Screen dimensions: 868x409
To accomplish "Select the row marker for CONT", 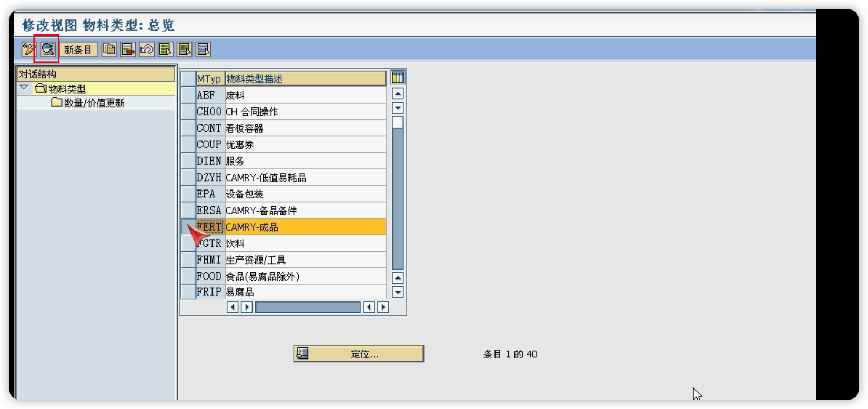I will pyautogui.click(x=188, y=128).
